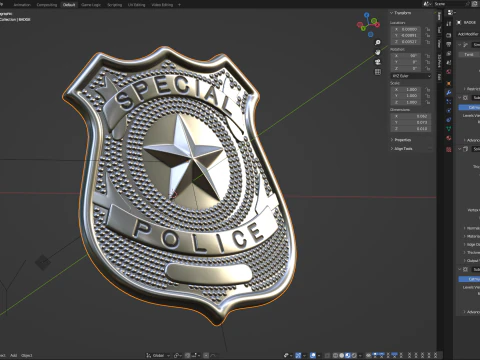Open the Output properties tab icon

[449, 44]
